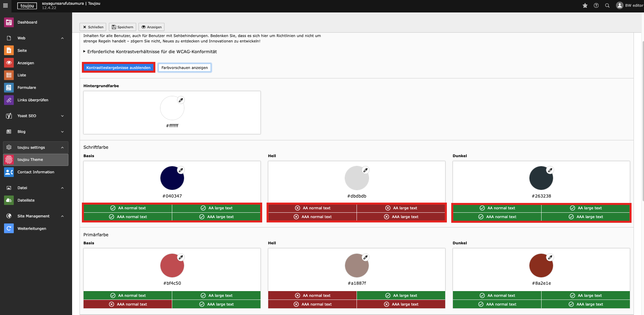Hide contrast results with Kontrasttestergebnisse ausblenden
The image size is (644, 315).
coord(118,68)
